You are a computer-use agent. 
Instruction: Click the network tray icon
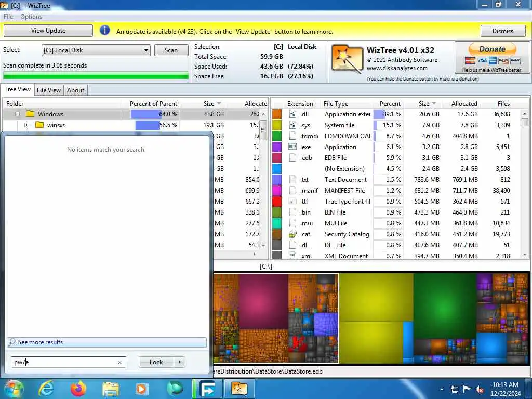454,390
